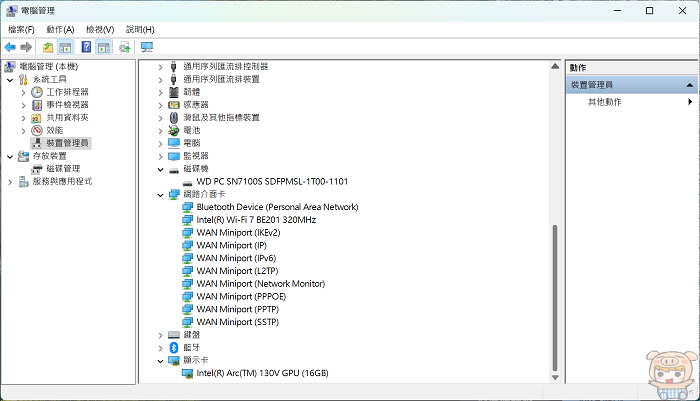Collapse the 顯示卡 category
Viewport: 700px width, 401px height.
coord(160,361)
